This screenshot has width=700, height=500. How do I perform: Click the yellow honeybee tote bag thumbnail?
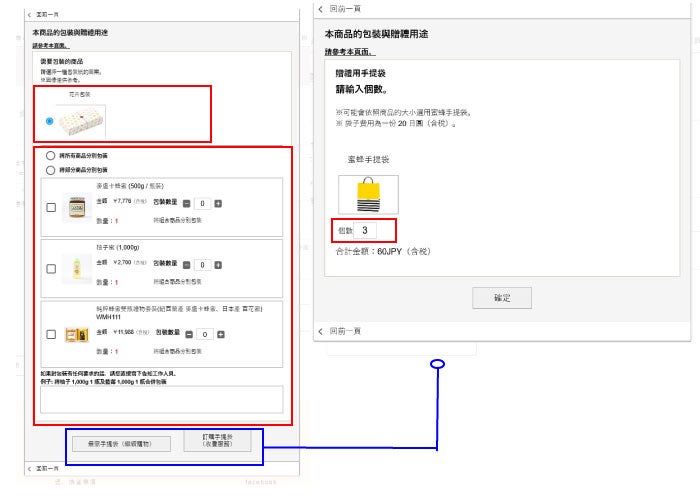(x=368, y=194)
